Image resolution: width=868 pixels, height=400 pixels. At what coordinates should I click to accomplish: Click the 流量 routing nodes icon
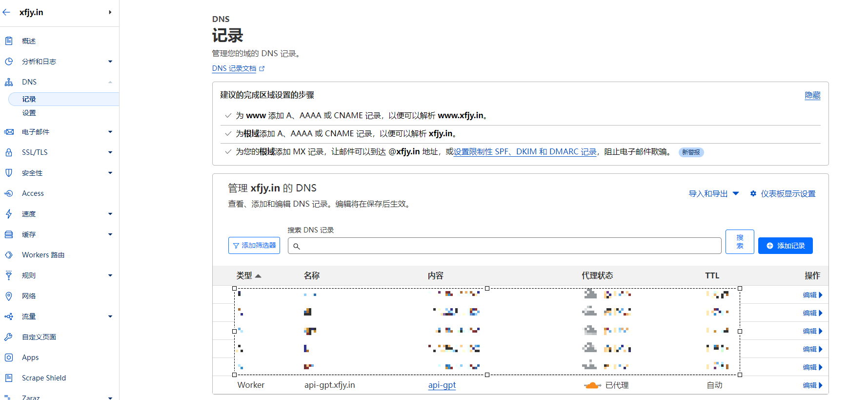point(9,316)
